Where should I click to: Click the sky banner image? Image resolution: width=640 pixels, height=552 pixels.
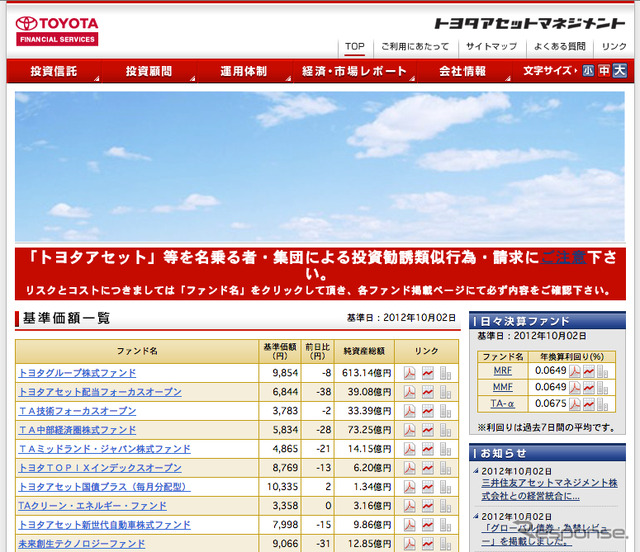tap(320, 167)
